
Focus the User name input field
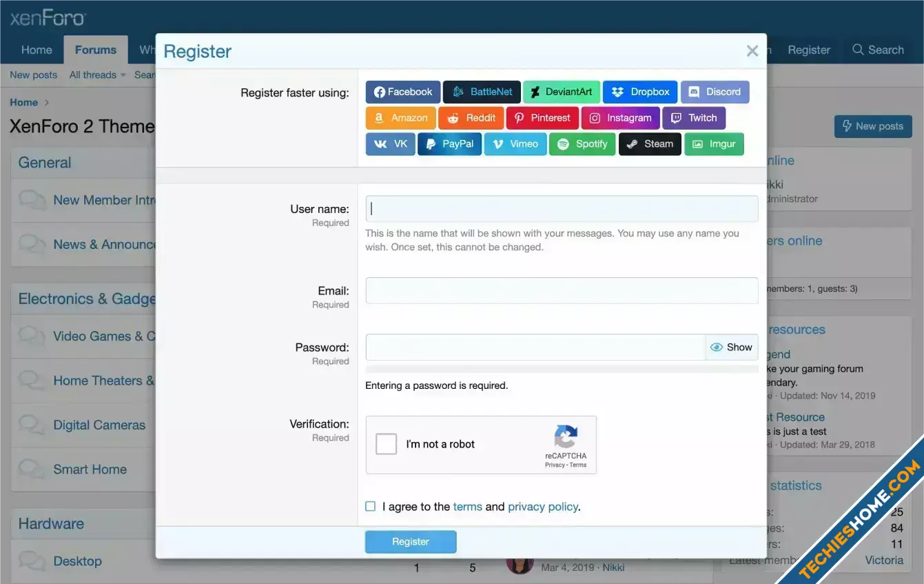tap(562, 209)
